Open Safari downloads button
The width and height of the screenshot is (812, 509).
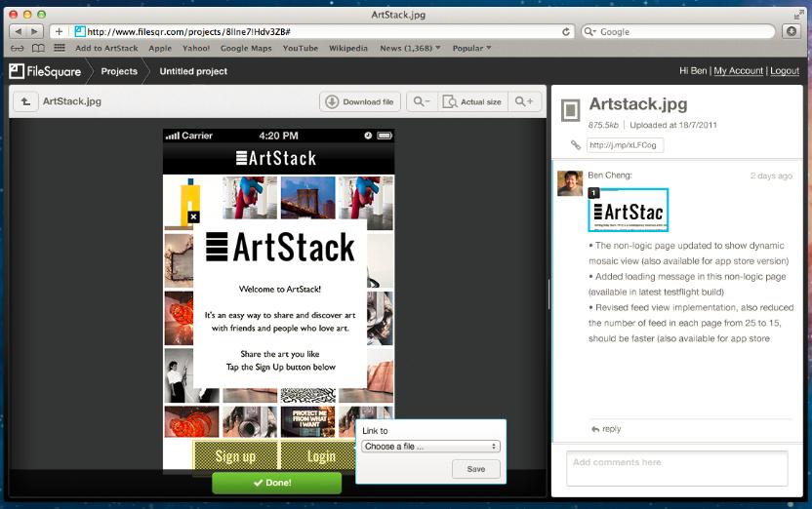coord(792,31)
